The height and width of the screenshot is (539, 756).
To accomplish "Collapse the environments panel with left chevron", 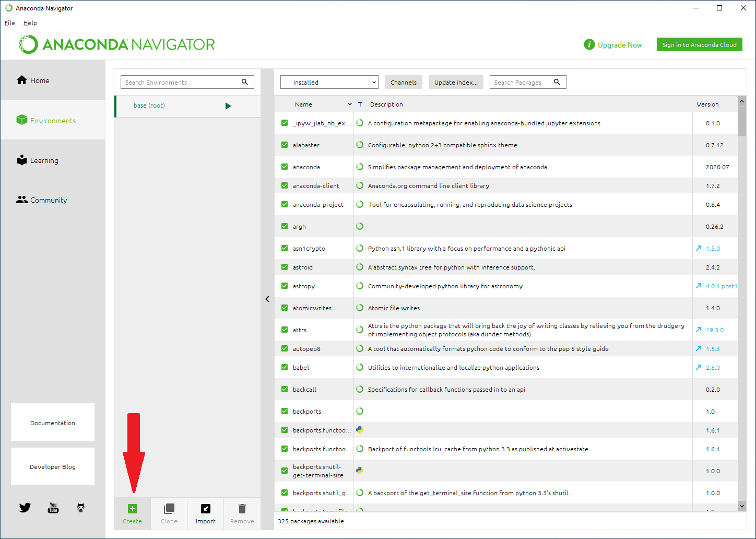I will coord(267,299).
